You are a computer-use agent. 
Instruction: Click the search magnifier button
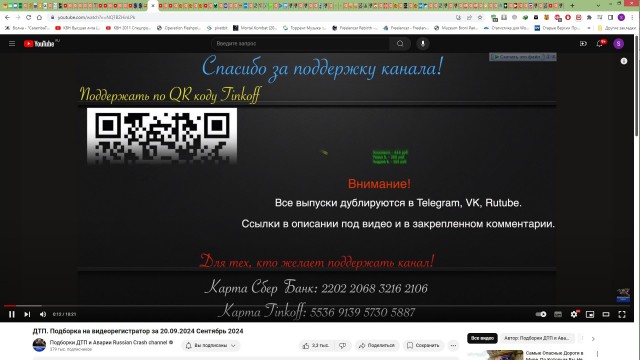click(x=400, y=44)
